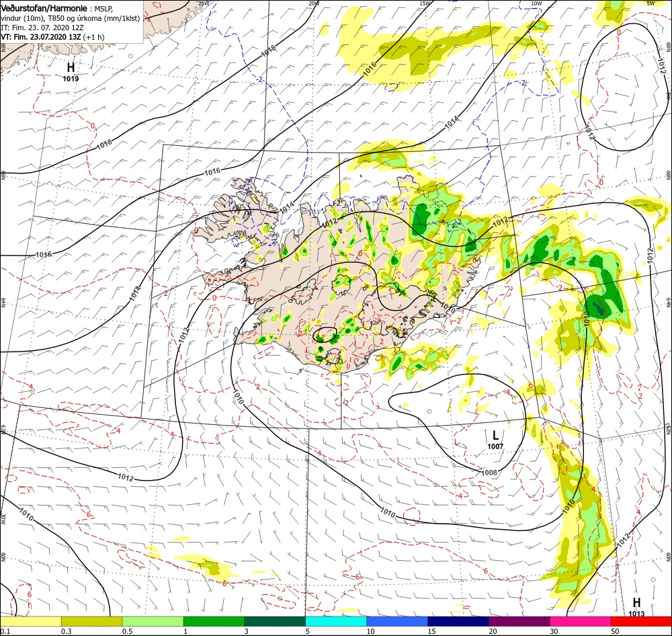Image resolution: width=672 pixels, height=636 pixels.
Task: Click 'vindur (10m), T850 og úrkoma' text
Action: [50, 18]
